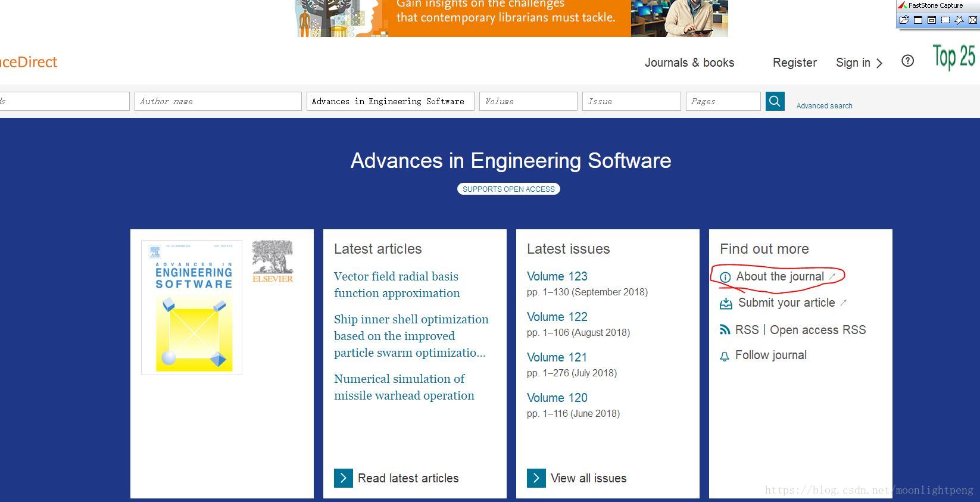
Task: Click Follow journal
Action: pos(771,355)
